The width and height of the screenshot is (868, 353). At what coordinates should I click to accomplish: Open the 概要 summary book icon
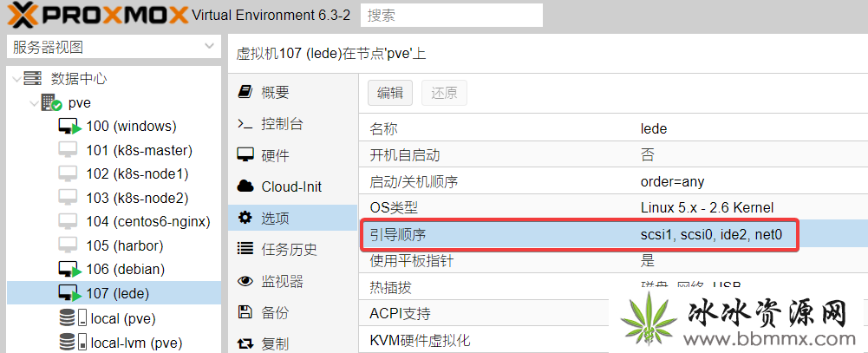coord(245,92)
